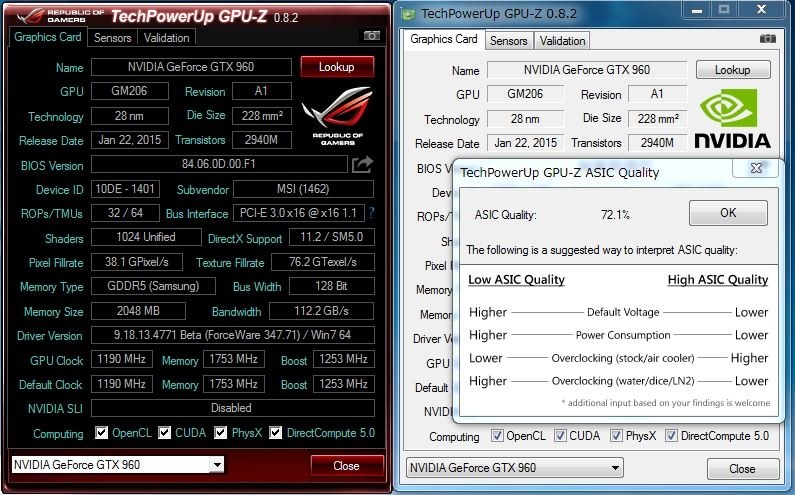The image size is (795, 495).
Task: Close the ASIC Quality dialog with its X button
Action: [x=755, y=168]
